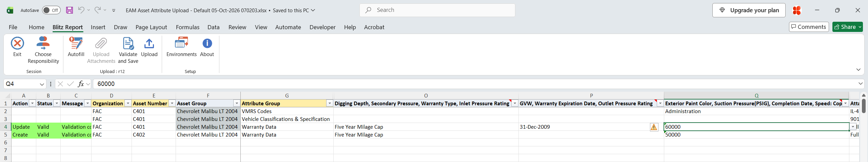
Task: Open Undo history dropdown arrow
Action: pyautogui.click(x=88, y=10)
